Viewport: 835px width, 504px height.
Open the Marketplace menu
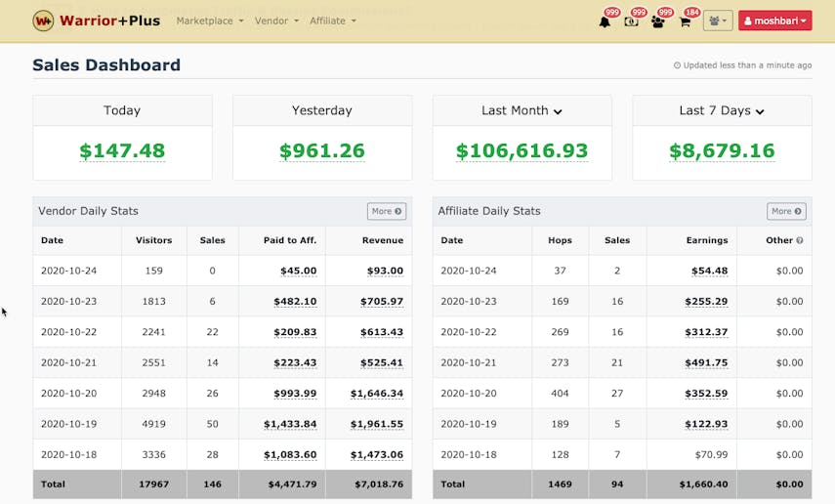tap(210, 21)
